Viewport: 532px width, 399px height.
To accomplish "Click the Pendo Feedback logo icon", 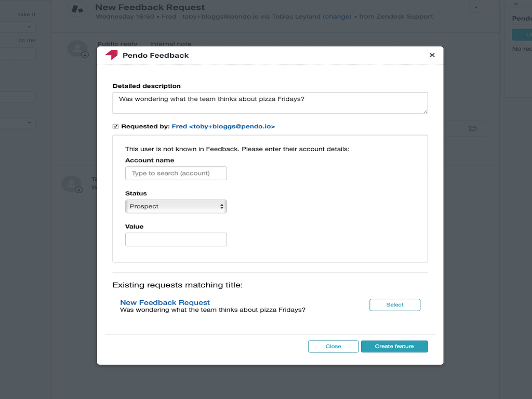I will 111,55.
